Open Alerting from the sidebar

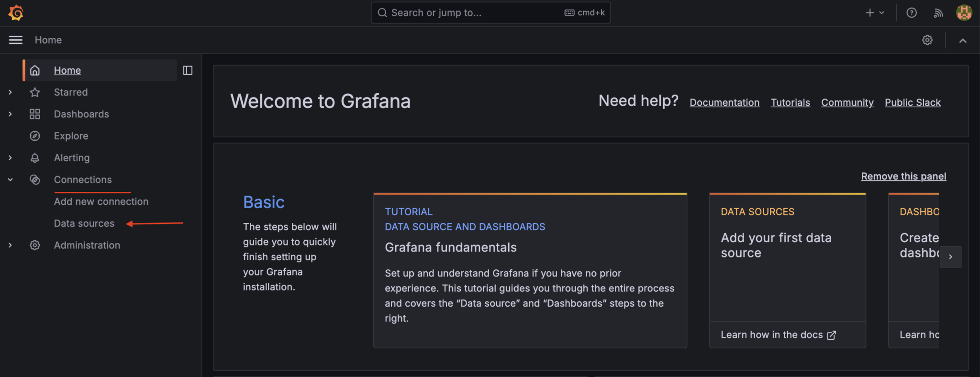72,158
